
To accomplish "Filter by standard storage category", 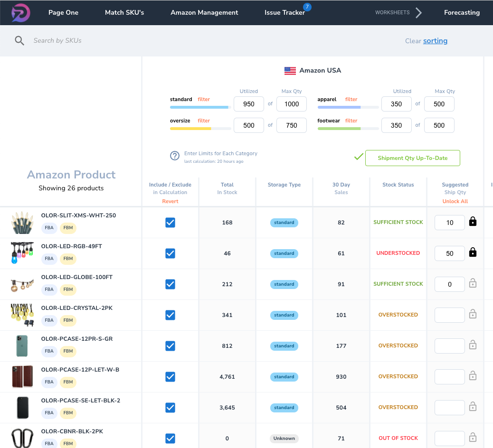I will 204,100.
